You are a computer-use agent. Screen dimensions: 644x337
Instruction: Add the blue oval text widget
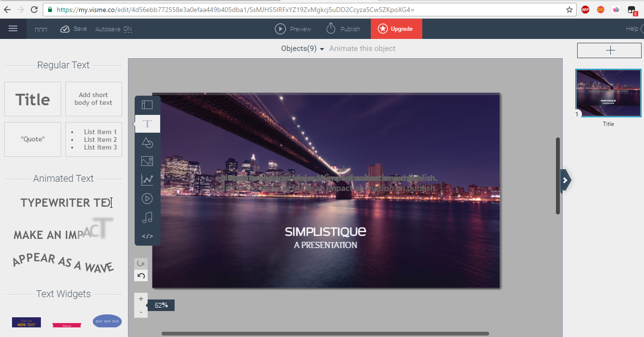click(x=107, y=321)
